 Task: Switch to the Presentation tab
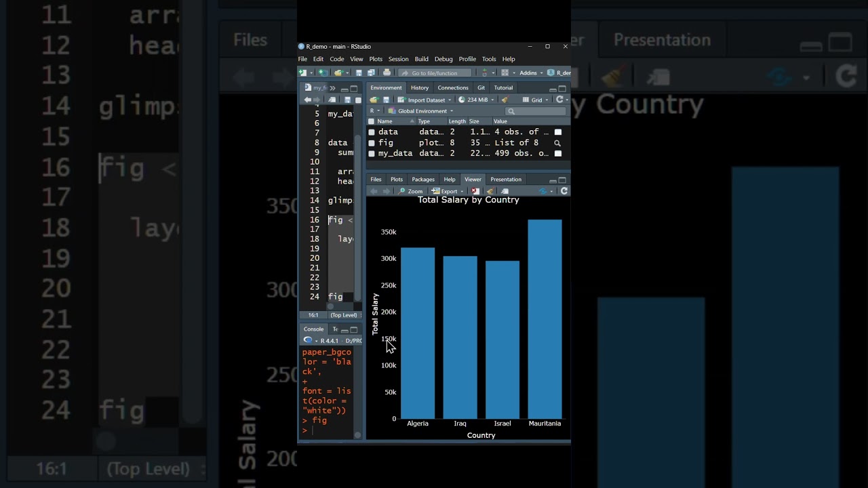click(506, 180)
